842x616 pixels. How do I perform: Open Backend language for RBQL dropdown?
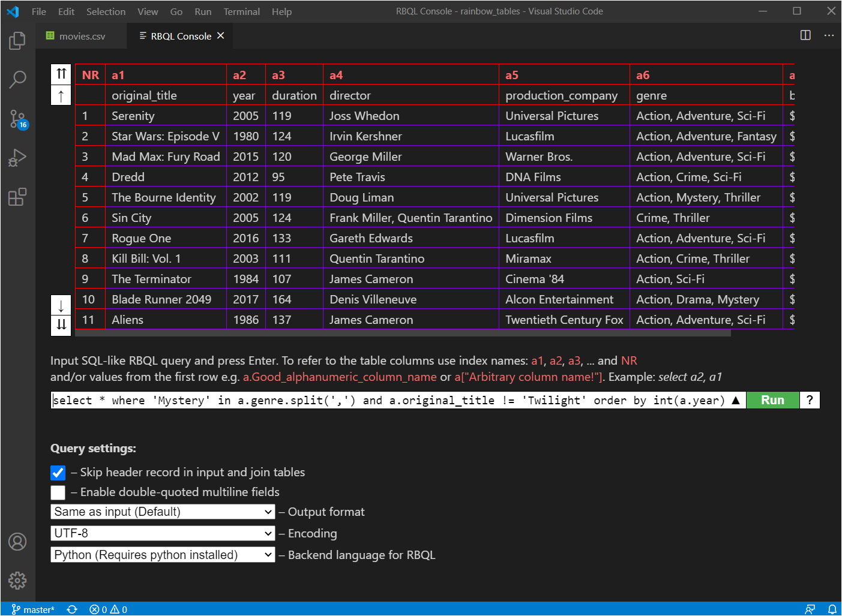162,554
